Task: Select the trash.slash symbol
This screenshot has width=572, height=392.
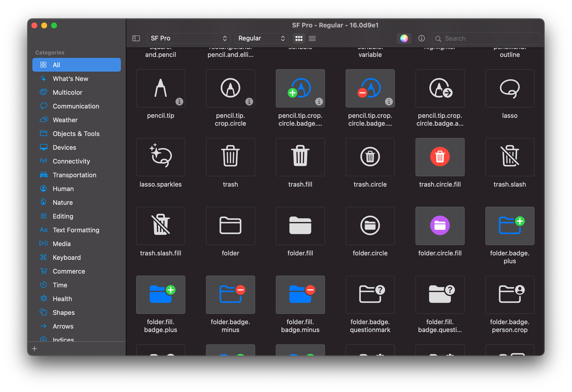Action: point(509,157)
